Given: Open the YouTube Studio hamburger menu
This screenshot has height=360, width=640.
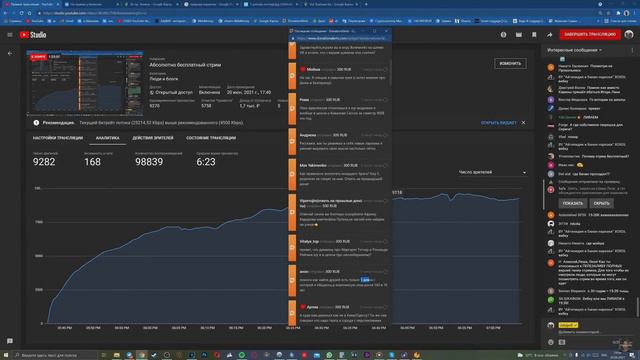Looking at the screenshot, I should coord(10,35).
